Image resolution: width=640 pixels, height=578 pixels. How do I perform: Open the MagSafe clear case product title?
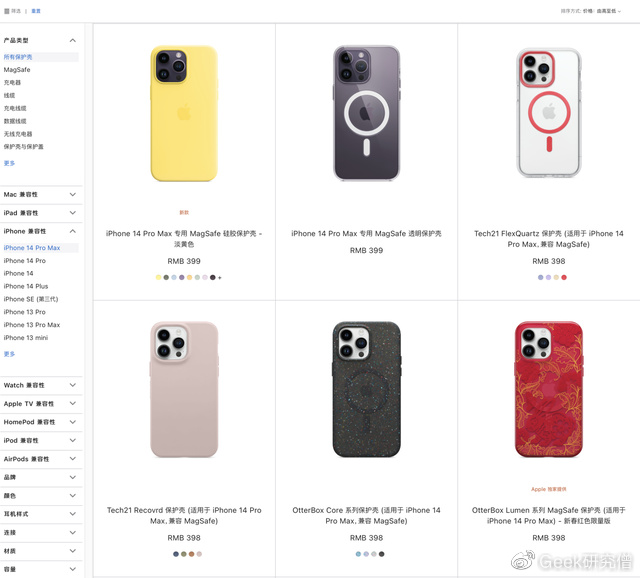point(366,233)
